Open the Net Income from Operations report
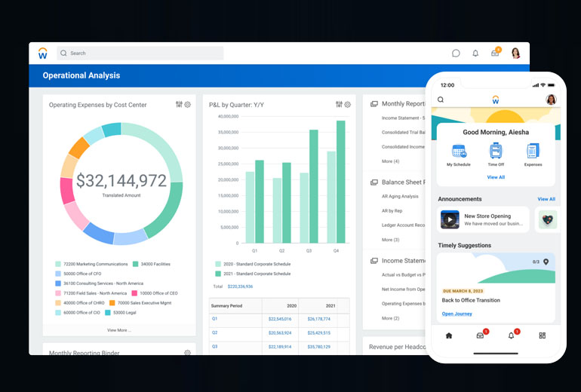This screenshot has width=581, height=392. pos(403,289)
